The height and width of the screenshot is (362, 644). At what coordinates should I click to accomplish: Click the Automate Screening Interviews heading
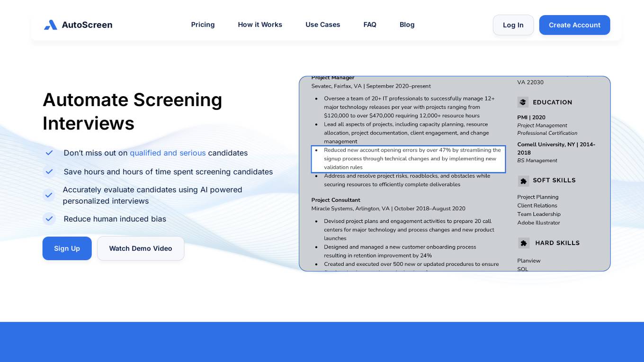pyautogui.click(x=133, y=111)
